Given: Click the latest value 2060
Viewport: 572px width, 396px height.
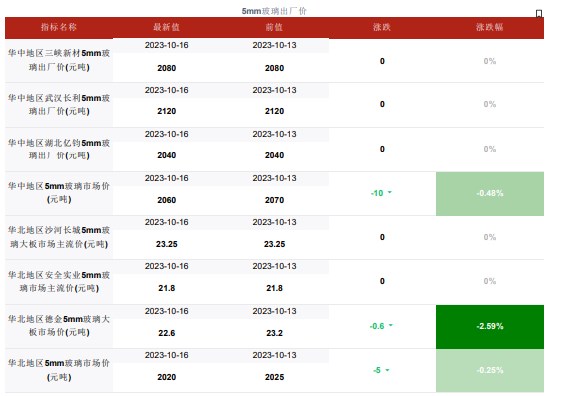Looking at the screenshot, I should 166,200.
